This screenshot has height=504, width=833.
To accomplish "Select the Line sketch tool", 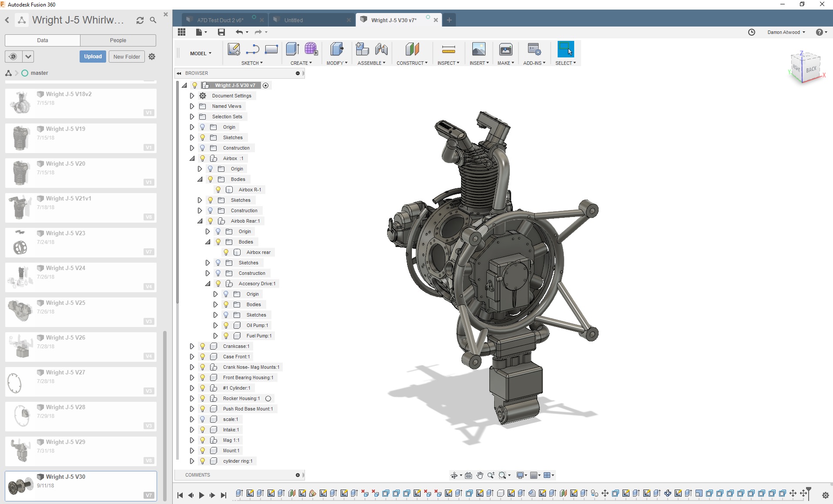I will [x=252, y=50].
